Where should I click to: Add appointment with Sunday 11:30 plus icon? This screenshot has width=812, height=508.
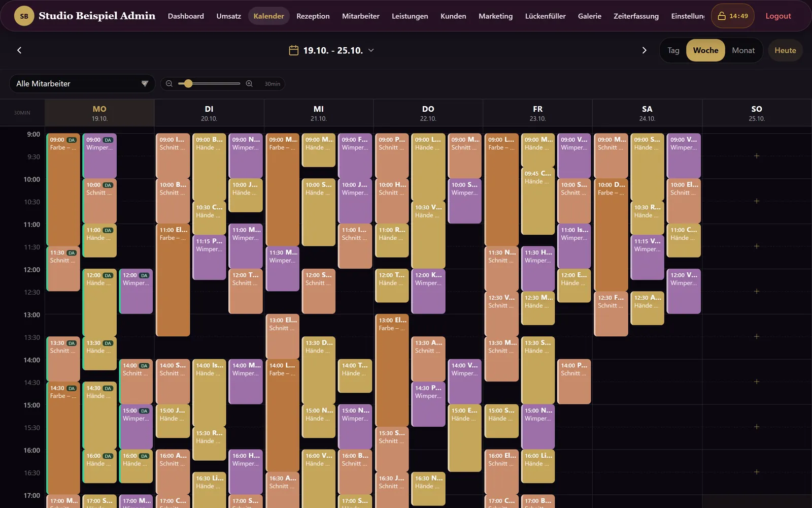point(756,246)
